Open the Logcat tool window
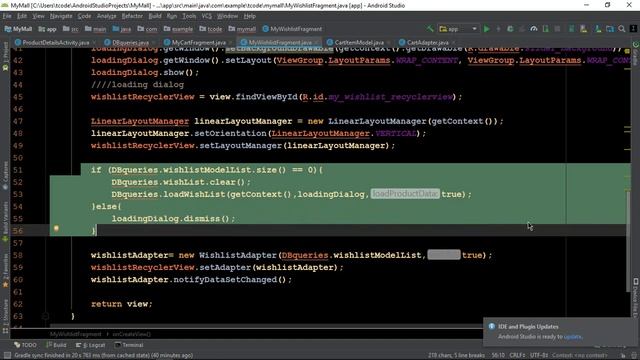Screen dimensions: 640x360 (91, 345)
